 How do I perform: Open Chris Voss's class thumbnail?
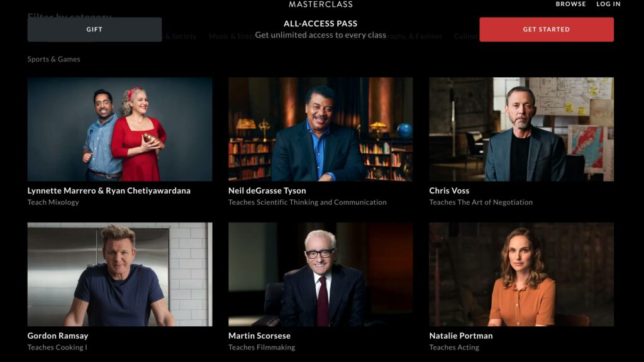point(521,129)
